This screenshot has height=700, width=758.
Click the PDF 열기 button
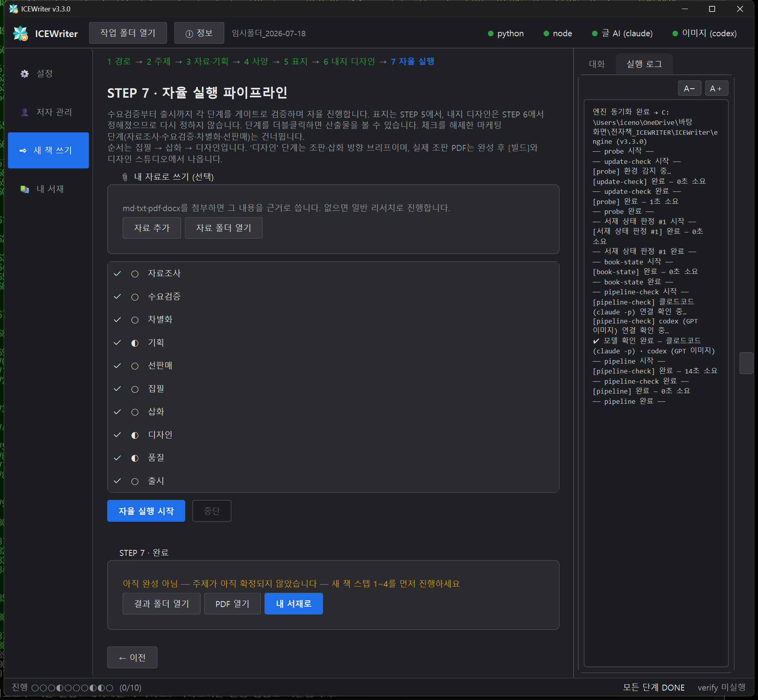pos(233,603)
